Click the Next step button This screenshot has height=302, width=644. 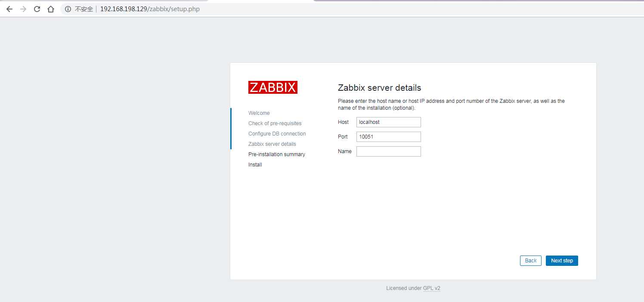pos(562,261)
